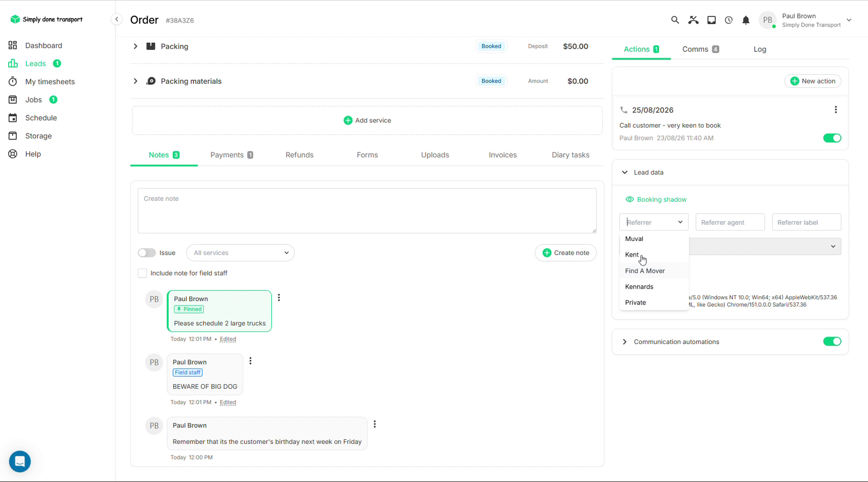The width and height of the screenshot is (868, 482).
Task: Click the tools icon beside search
Action: pos(693,20)
